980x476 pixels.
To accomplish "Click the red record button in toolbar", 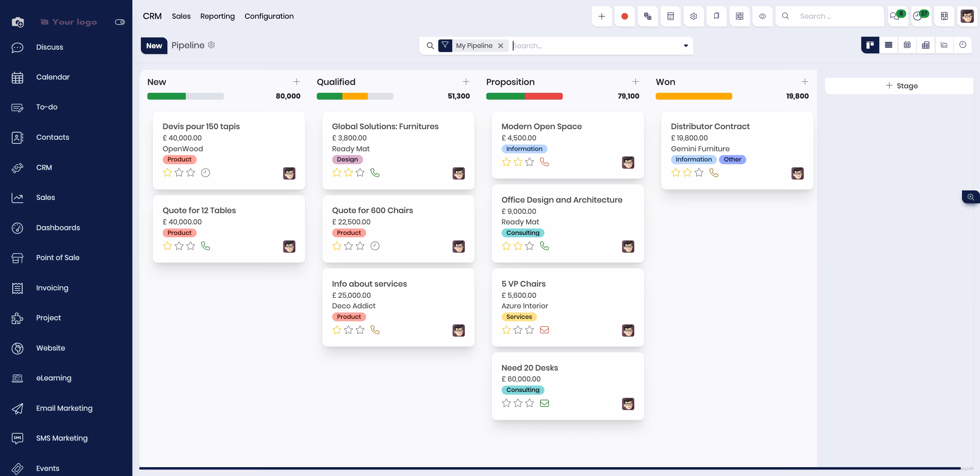I will click(624, 16).
